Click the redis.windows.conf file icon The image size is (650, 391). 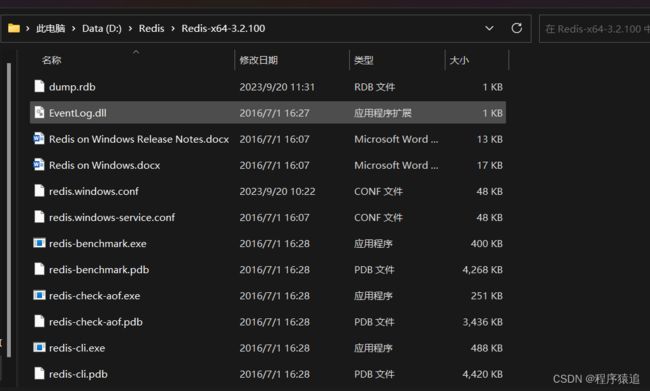coord(39,191)
